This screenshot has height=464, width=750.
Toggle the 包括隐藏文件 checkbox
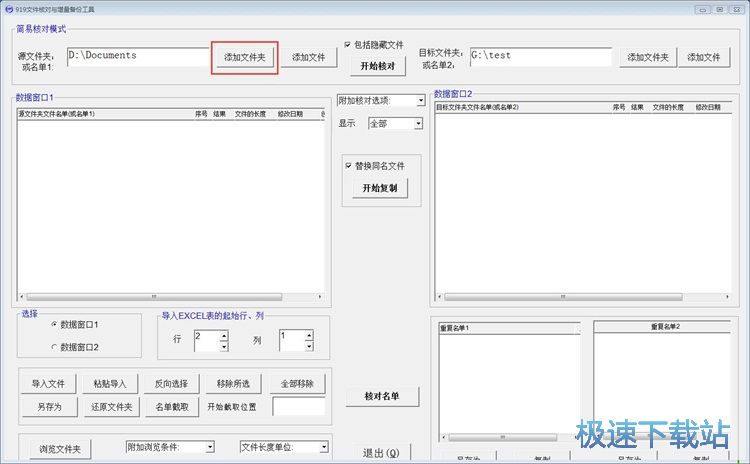pyautogui.click(x=348, y=44)
